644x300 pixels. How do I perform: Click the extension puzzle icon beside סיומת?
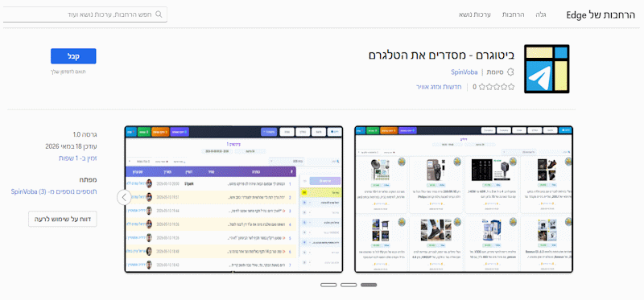[510, 72]
